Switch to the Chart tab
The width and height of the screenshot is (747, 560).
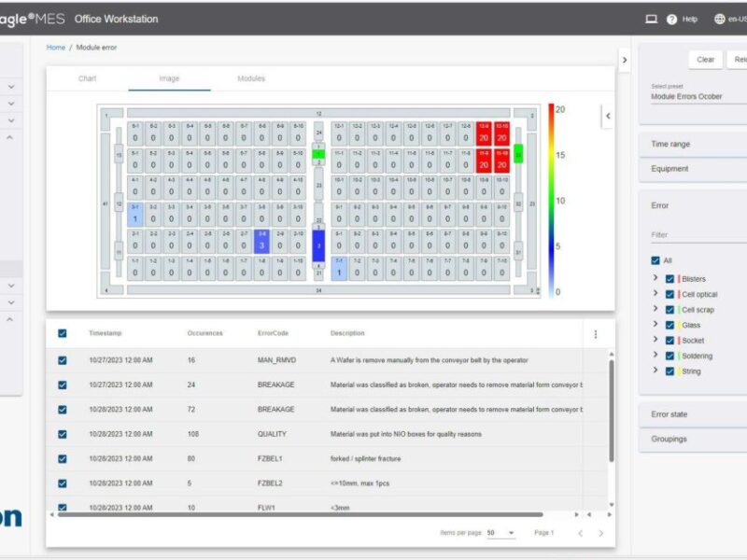(x=87, y=78)
